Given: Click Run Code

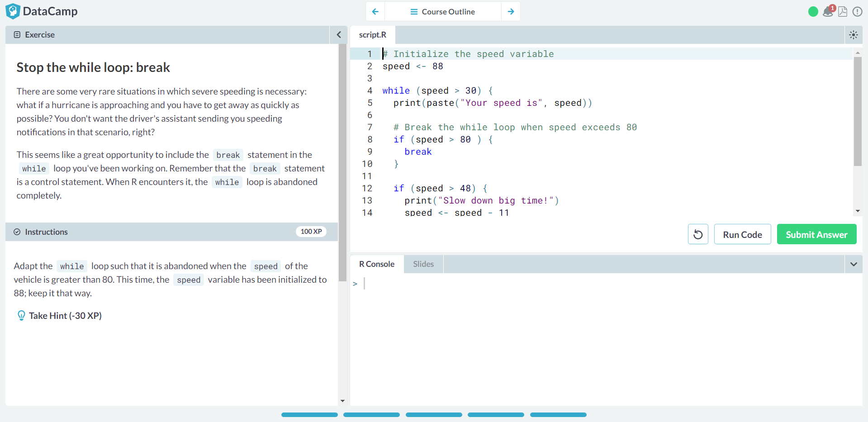Looking at the screenshot, I should (742, 234).
